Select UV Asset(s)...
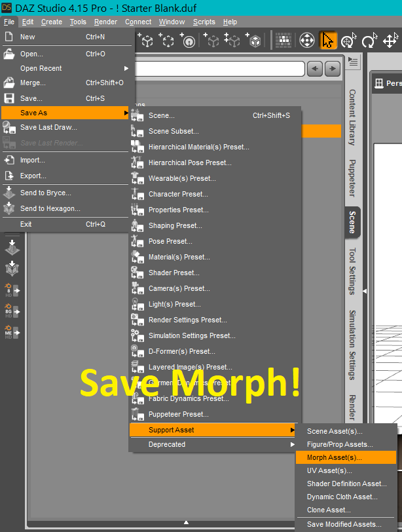Viewport: 402px width, 532px height. click(x=346, y=470)
